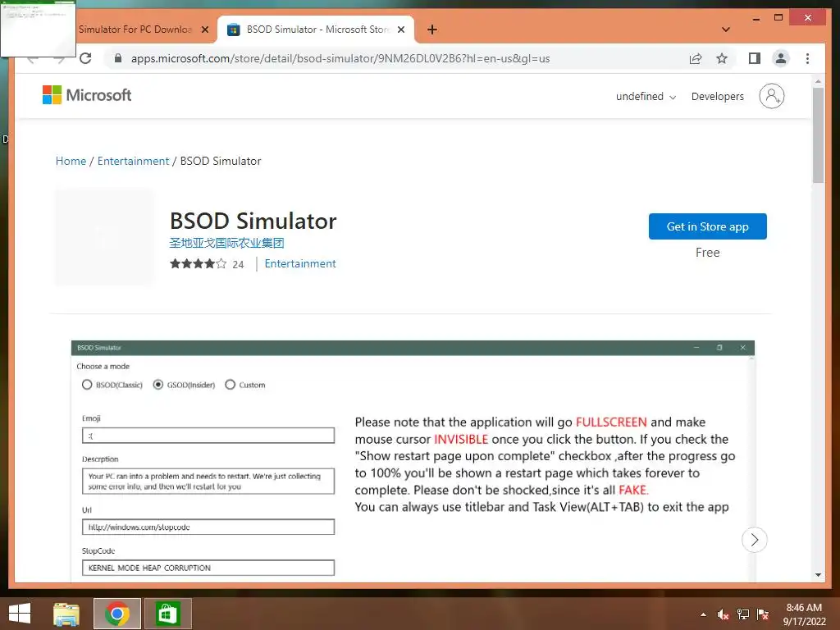Show next screenshot with right arrow
Screen dimensions: 840x630
[x=755, y=540]
